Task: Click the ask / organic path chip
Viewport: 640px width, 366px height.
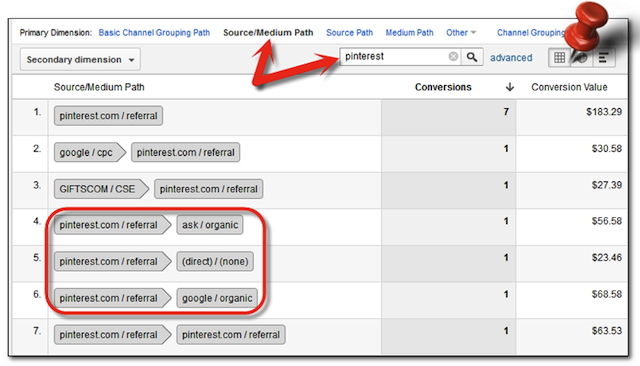Action: pyautogui.click(x=210, y=225)
